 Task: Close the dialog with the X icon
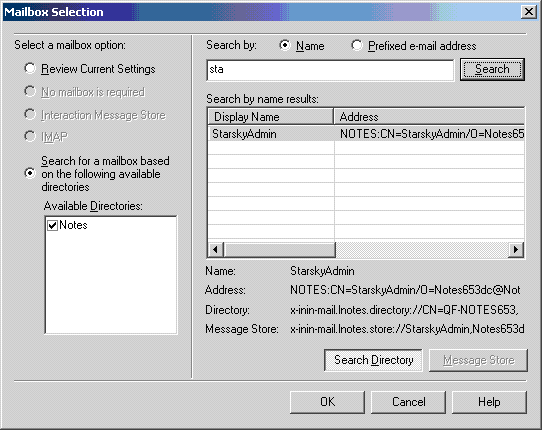point(529,12)
